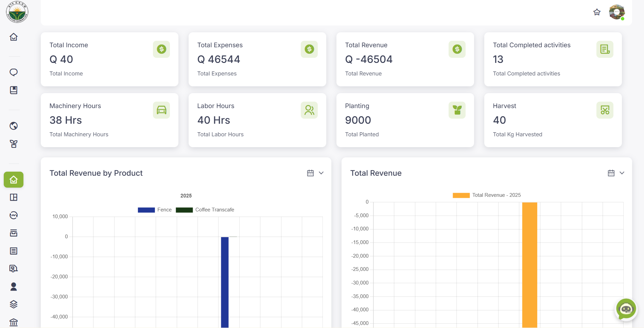This screenshot has width=644, height=328.
Task: Click the NTS GROW logo
Action: (17, 12)
